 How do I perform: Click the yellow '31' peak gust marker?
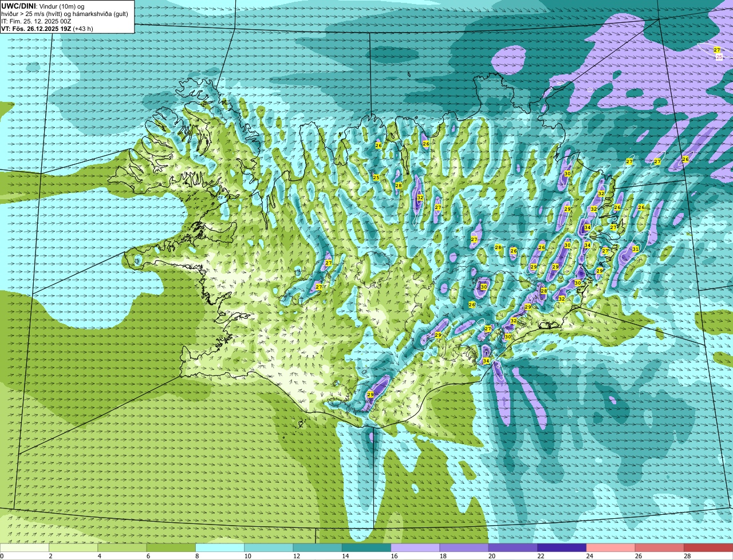point(636,249)
